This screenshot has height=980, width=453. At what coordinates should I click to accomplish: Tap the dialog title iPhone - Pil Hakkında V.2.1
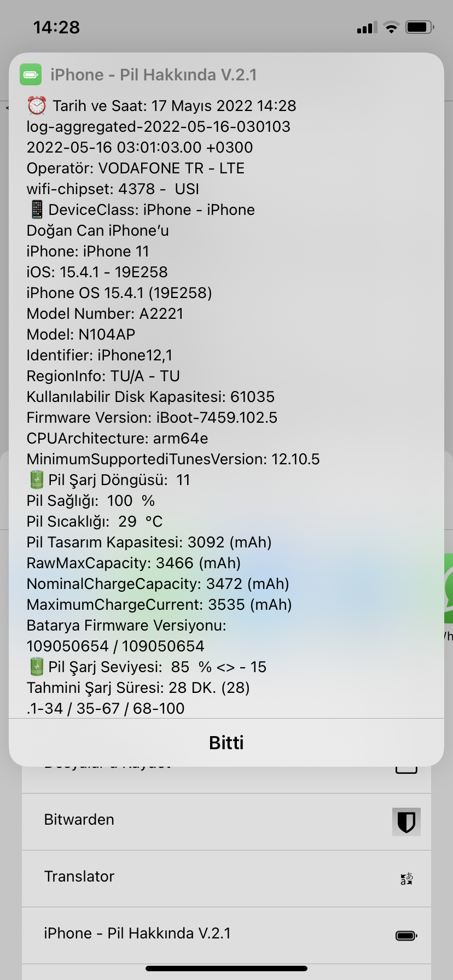coord(154,75)
